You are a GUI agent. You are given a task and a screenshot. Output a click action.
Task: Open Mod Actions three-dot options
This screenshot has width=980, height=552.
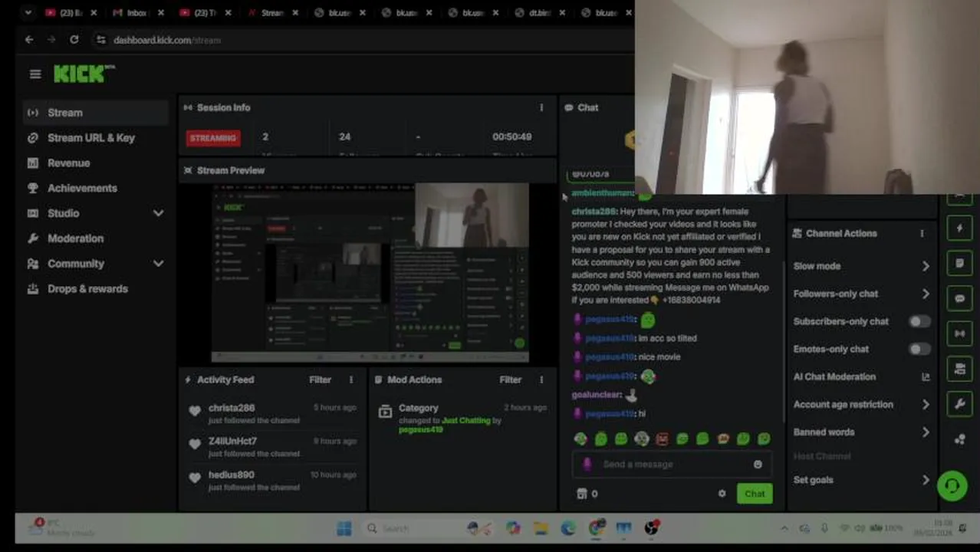tap(541, 379)
